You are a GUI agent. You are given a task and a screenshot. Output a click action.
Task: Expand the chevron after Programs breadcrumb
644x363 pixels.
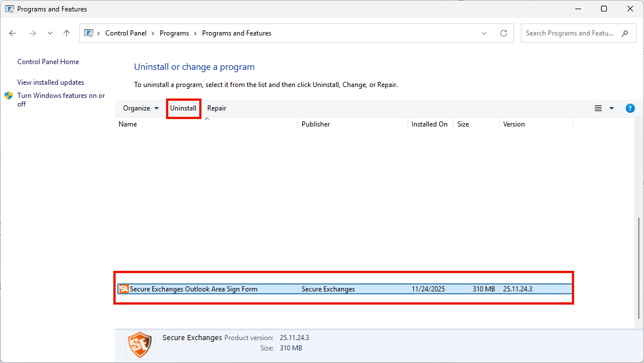click(x=195, y=33)
